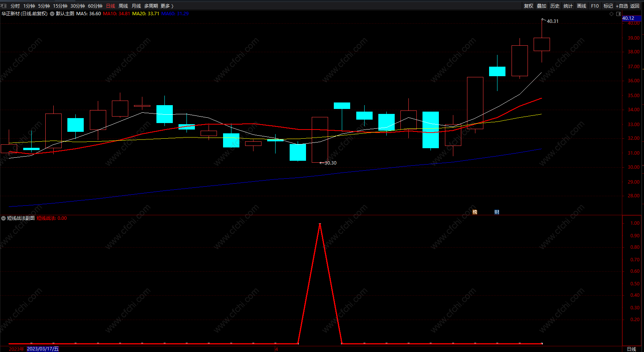Select the 1分钟 period tab
The height and width of the screenshot is (352, 644).
click(x=29, y=6)
